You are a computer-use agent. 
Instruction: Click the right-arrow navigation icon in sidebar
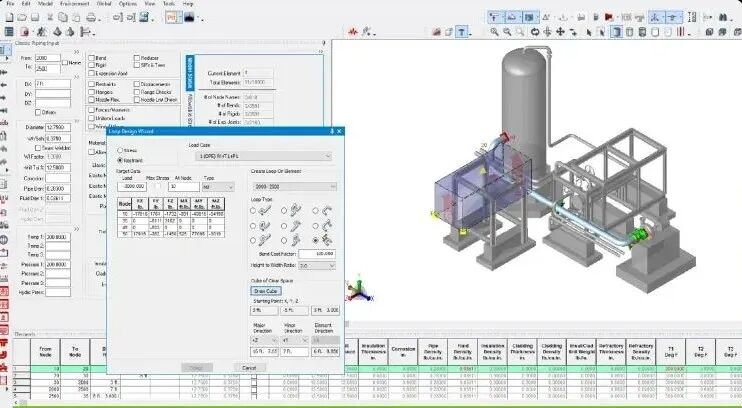point(4,98)
